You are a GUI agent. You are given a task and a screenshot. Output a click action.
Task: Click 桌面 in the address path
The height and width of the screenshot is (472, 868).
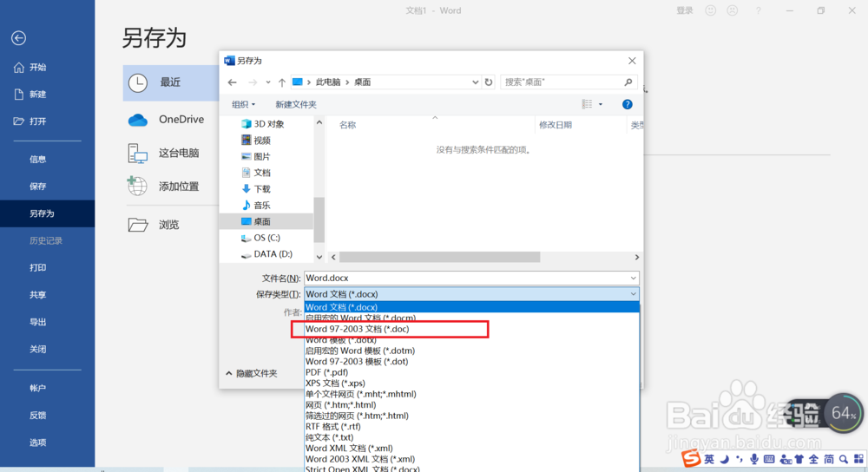coord(363,82)
